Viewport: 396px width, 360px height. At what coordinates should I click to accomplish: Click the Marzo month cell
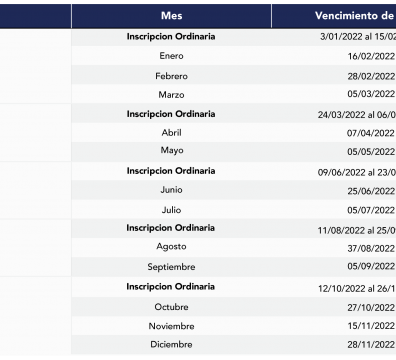[171, 95]
